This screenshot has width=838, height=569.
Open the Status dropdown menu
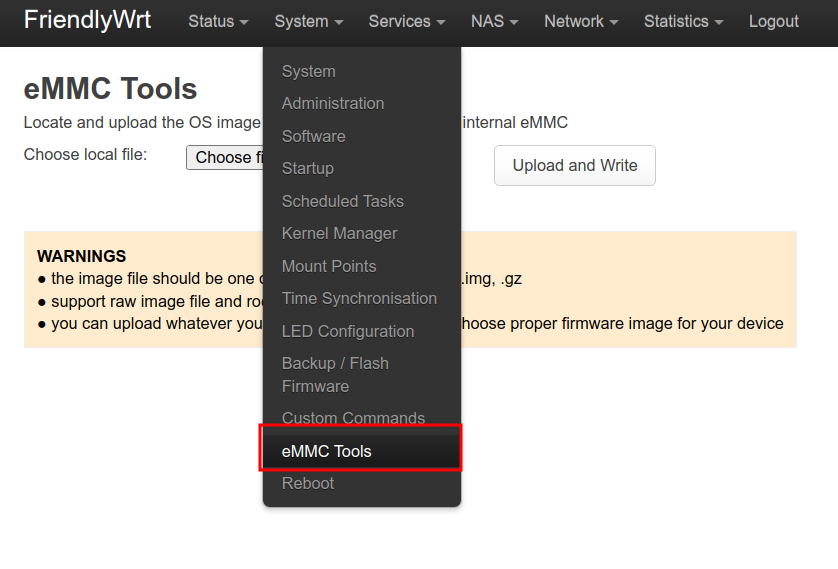pos(218,21)
